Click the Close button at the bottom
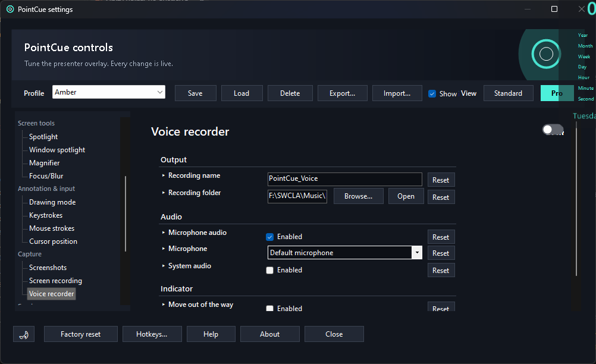 [334, 334]
